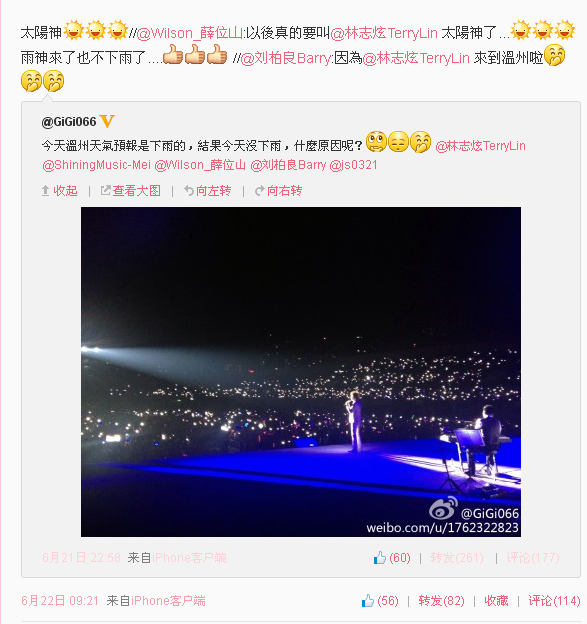
Task: Open the original post's 评论(177) comments
Action: tap(533, 558)
